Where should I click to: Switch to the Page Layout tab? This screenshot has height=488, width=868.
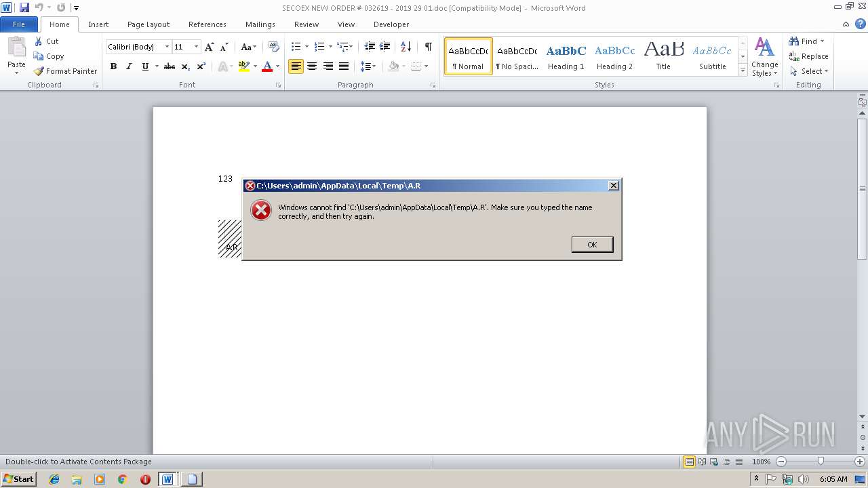149,24
